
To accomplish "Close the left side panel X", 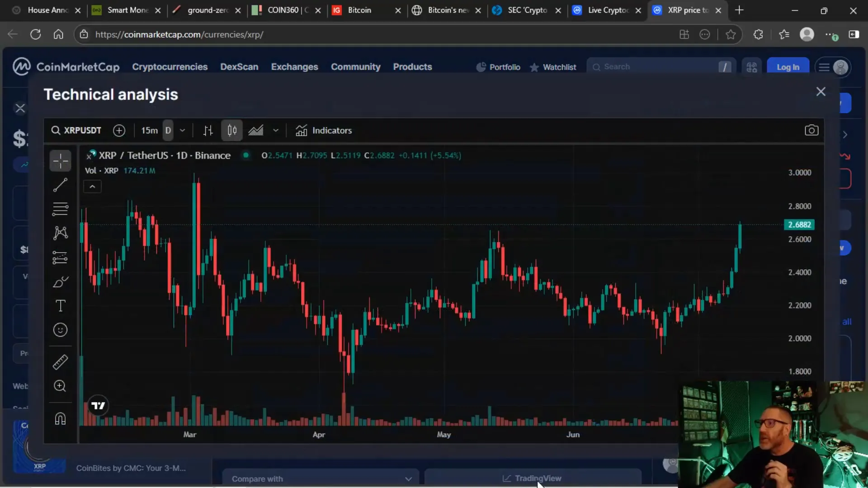I will 20,108.
